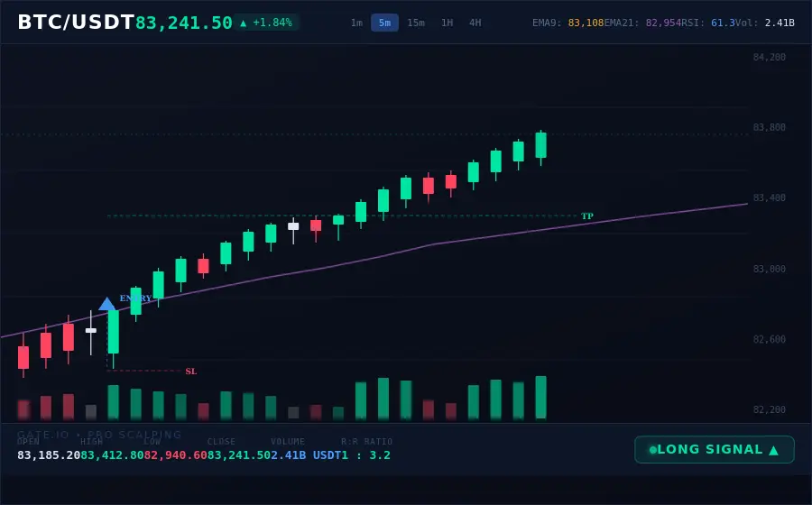Viewport: 812px width, 505px height.
Task: Click the LONG SIGNAL button
Action: pos(715,450)
